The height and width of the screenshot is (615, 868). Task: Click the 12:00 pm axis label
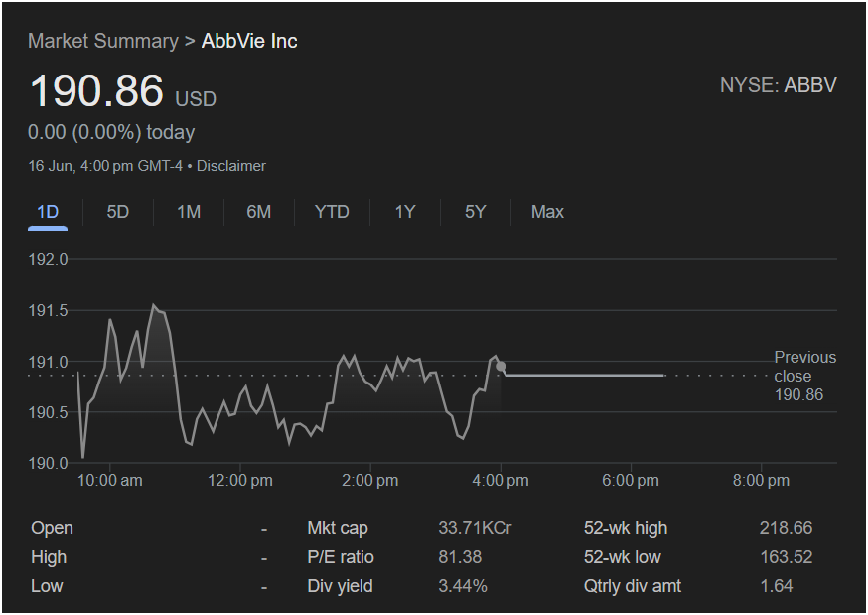click(x=239, y=481)
